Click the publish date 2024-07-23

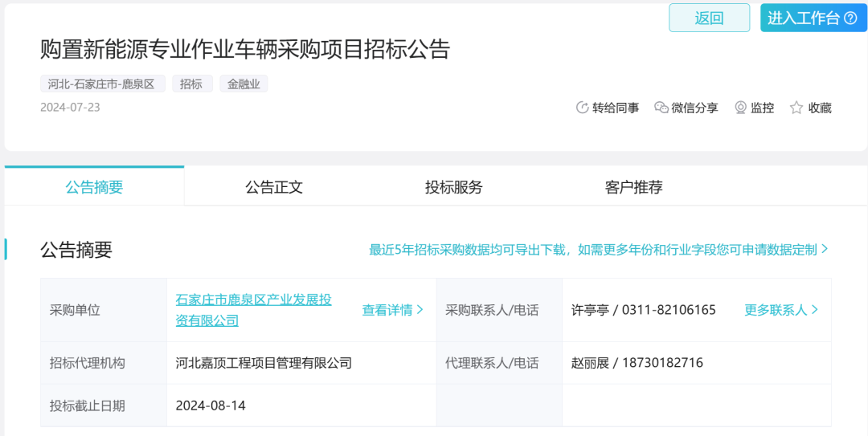[70, 108]
